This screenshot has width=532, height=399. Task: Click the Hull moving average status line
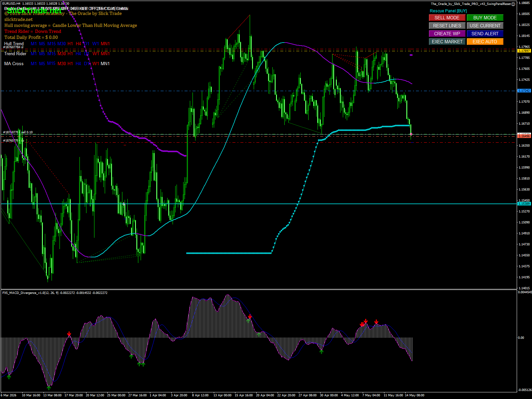[x=70, y=25]
